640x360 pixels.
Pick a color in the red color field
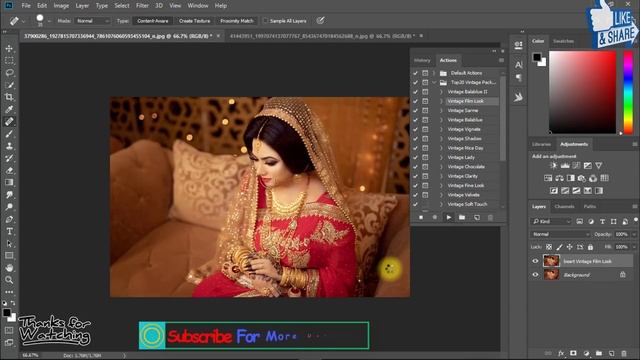coord(582,92)
